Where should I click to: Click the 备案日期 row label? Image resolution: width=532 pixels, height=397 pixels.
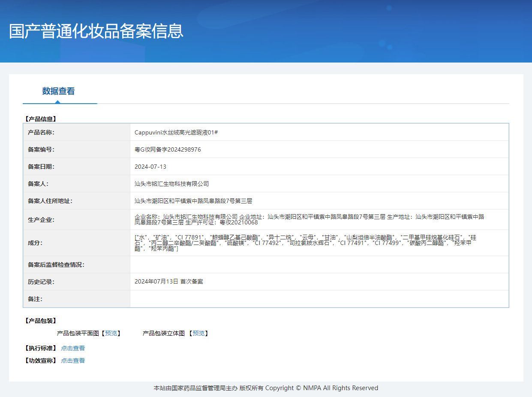41,167
